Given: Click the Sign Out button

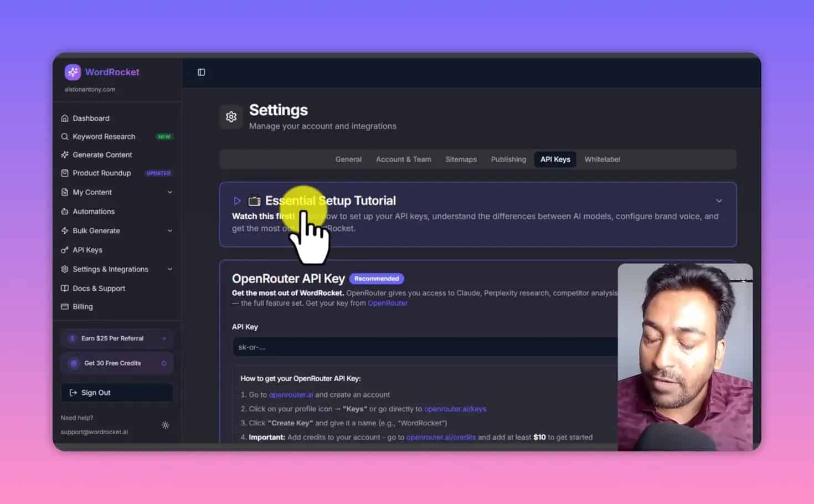Looking at the screenshot, I should 116,392.
